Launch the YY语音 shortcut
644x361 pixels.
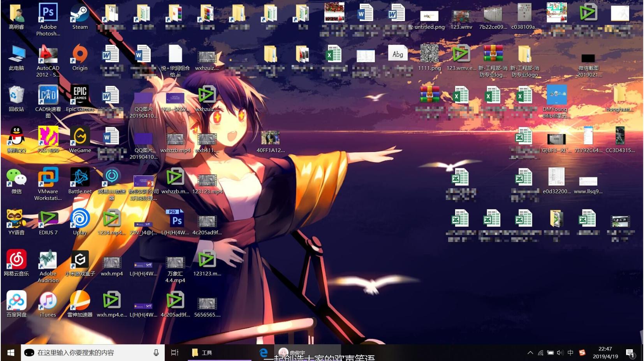coord(16,222)
